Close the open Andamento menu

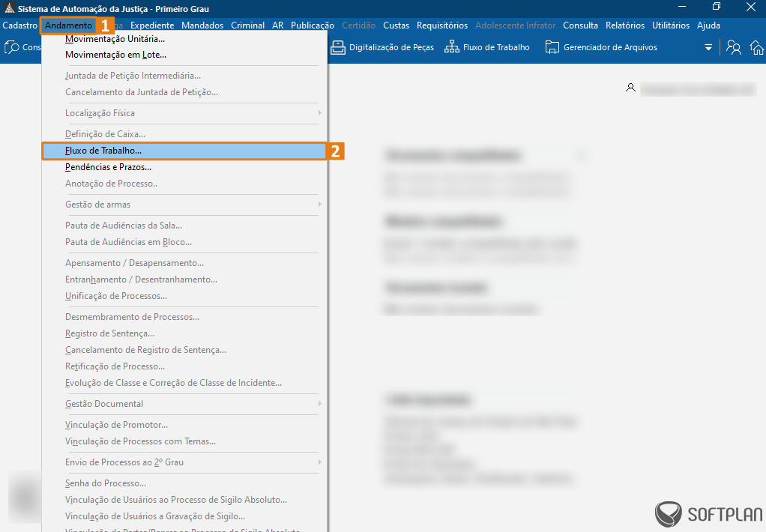pyautogui.click(x=68, y=25)
